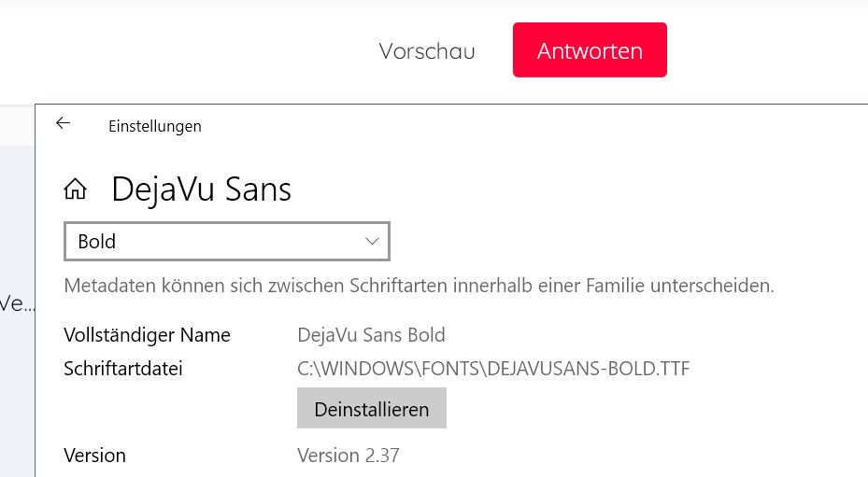Expand the chevron of the font-style combo box
This screenshot has width=868, height=477.
click(372, 241)
